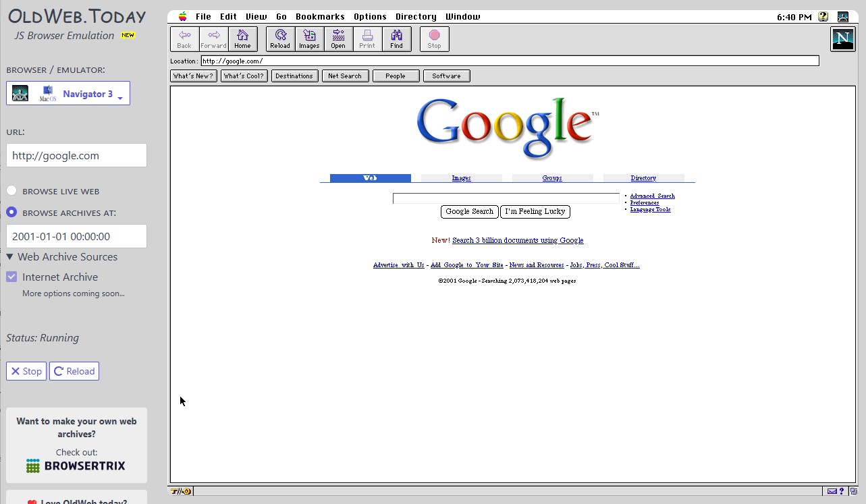Open the Apple menu icon
This screenshot has height=504, width=866.
pyautogui.click(x=182, y=16)
